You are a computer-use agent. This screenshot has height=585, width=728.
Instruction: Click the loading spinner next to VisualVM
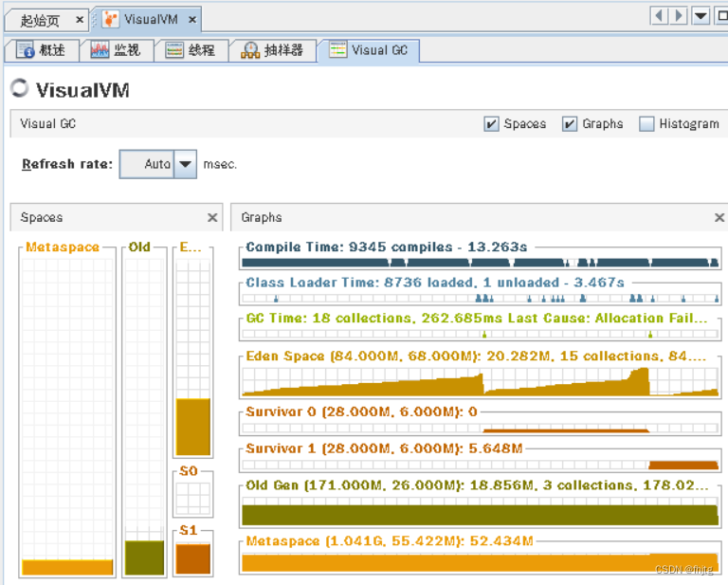point(20,88)
